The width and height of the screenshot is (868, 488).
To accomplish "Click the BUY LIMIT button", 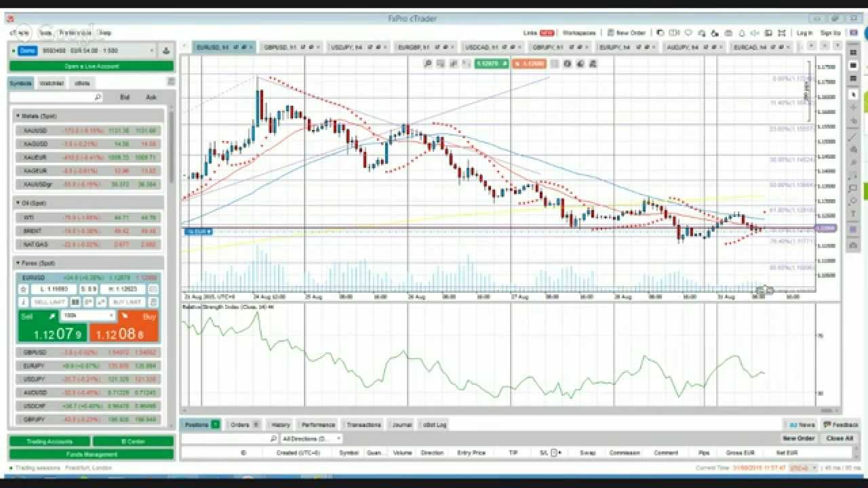I will (127, 302).
